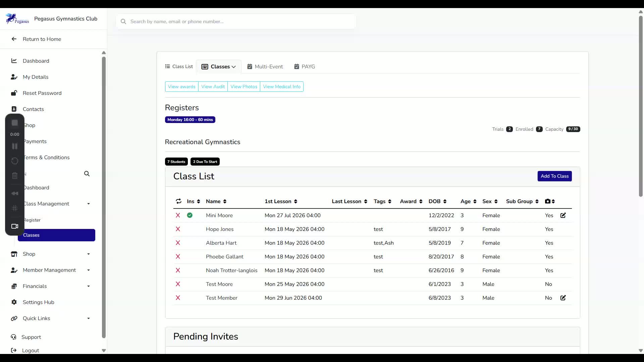Sort the table by Name column
This screenshot has width=644, height=362.
click(216, 201)
